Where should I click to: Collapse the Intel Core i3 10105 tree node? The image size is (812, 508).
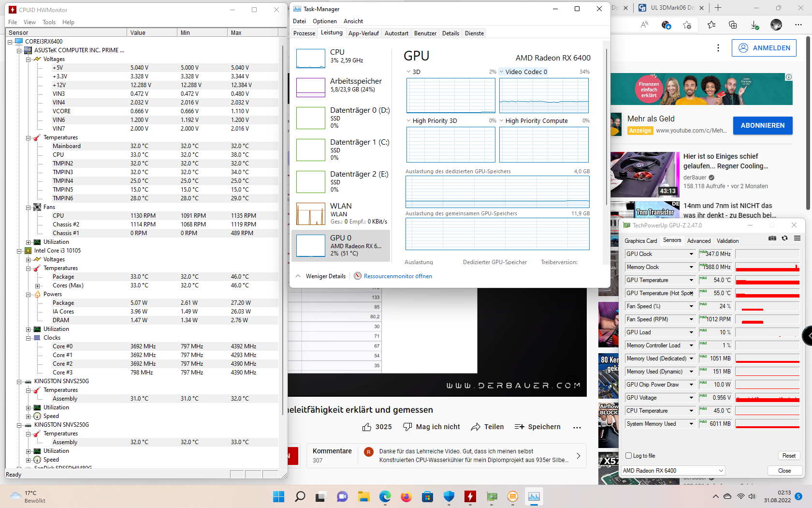click(20, 250)
